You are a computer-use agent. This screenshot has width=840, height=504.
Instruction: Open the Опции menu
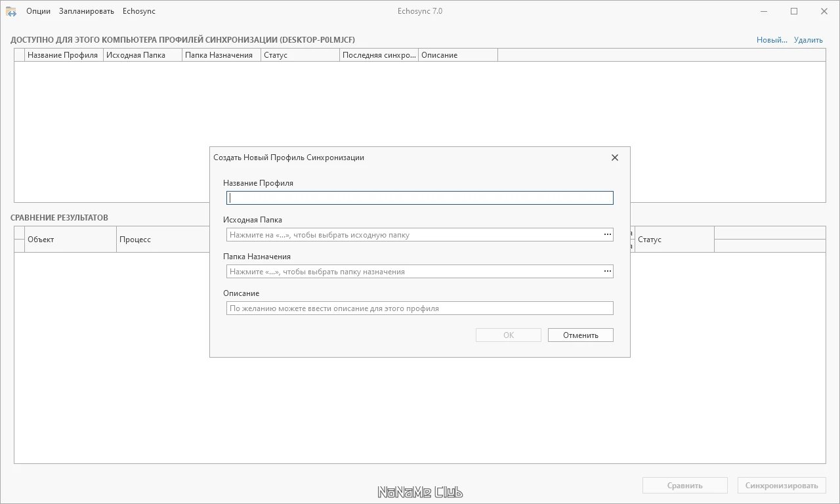coord(38,11)
